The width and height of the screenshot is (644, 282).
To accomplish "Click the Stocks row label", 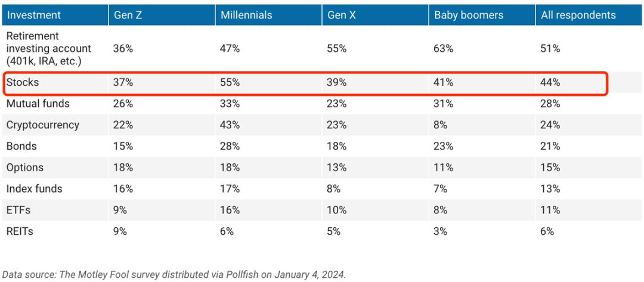I will coord(23,82).
